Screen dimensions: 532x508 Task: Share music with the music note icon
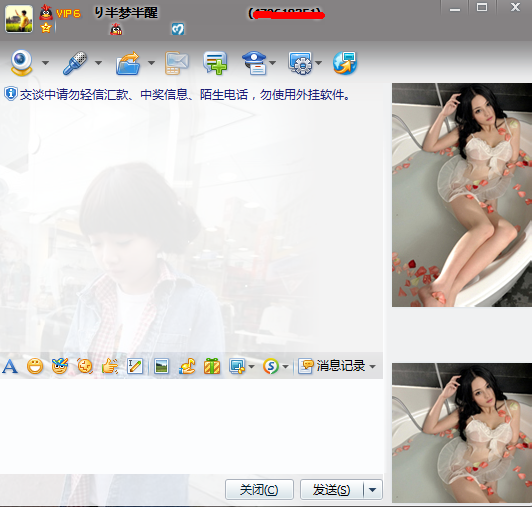pyautogui.click(x=187, y=366)
